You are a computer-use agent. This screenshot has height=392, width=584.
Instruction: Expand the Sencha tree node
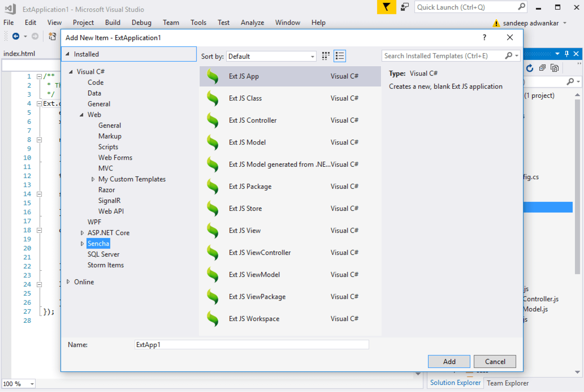click(82, 244)
